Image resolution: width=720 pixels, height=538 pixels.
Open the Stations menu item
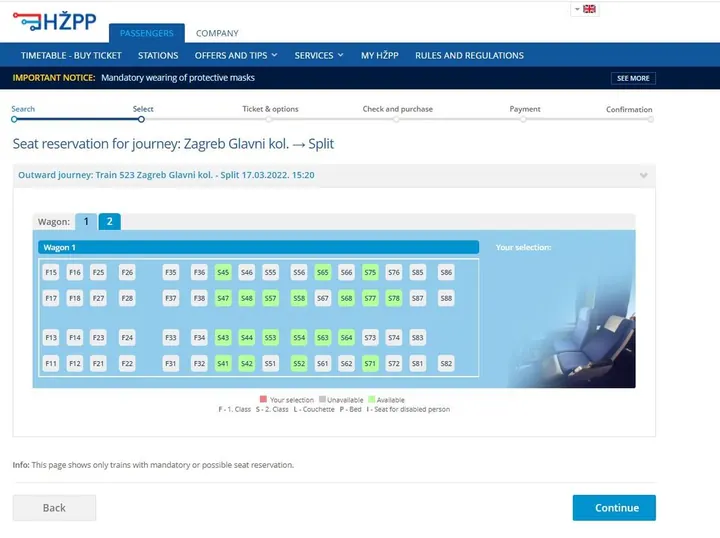(158, 56)
